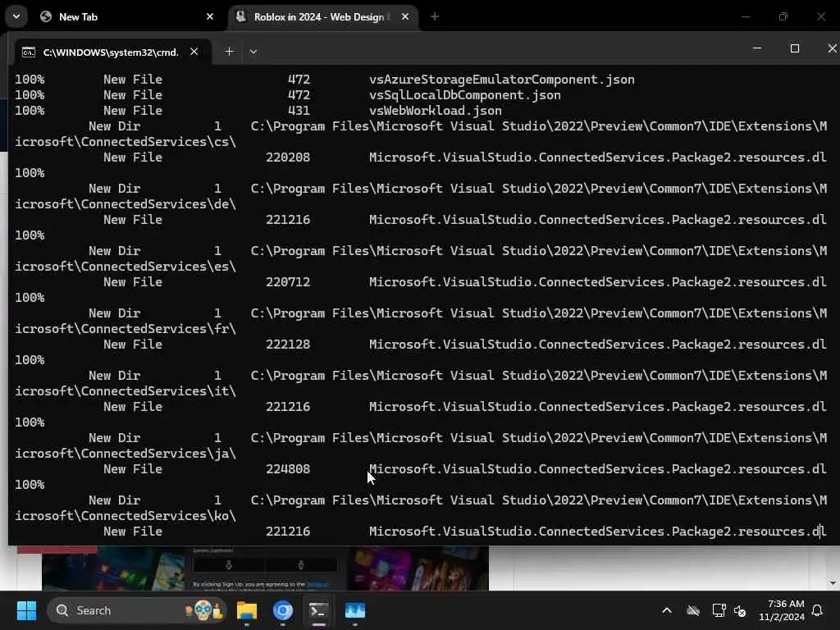840x630 pixels.
Task: Switch to the New Tab browser tab
Action: click(126, 16)
